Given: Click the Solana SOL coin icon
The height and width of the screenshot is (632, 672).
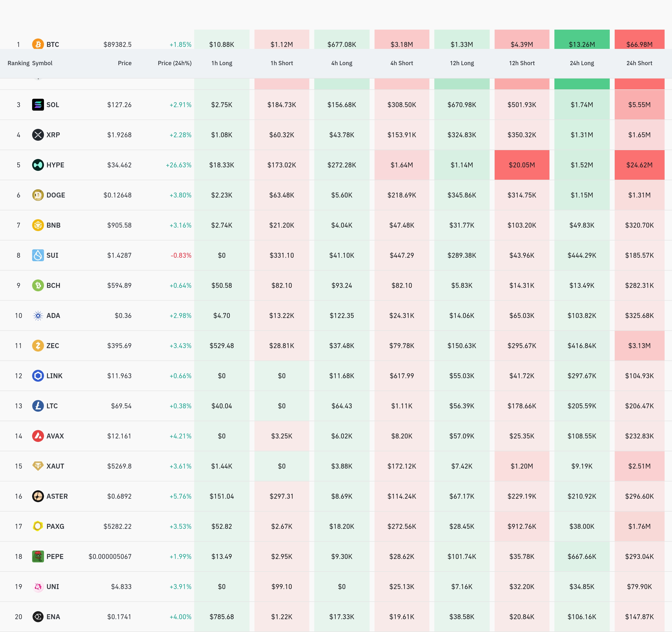Looking at the screenshot, I should click(x=38, y=105).
